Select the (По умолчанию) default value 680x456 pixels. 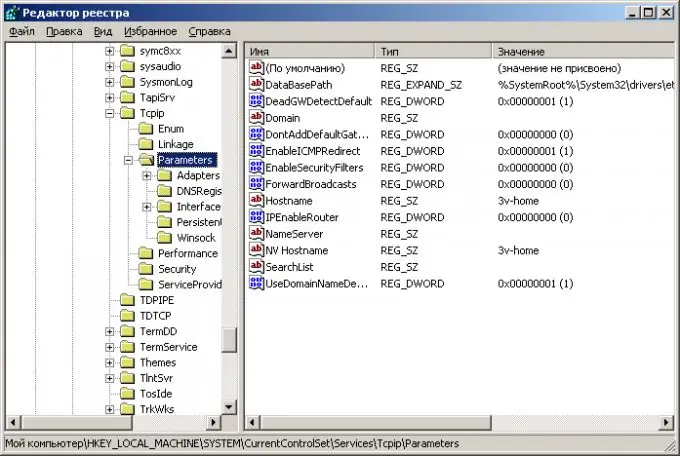coord(305,68)
